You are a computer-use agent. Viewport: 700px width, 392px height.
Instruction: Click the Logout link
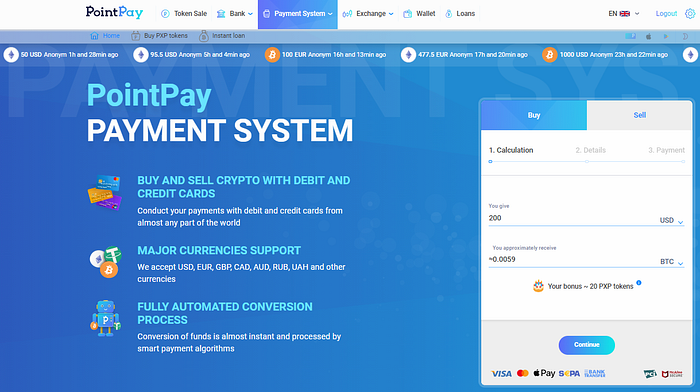pyautogui.click(x=666, y=14)
